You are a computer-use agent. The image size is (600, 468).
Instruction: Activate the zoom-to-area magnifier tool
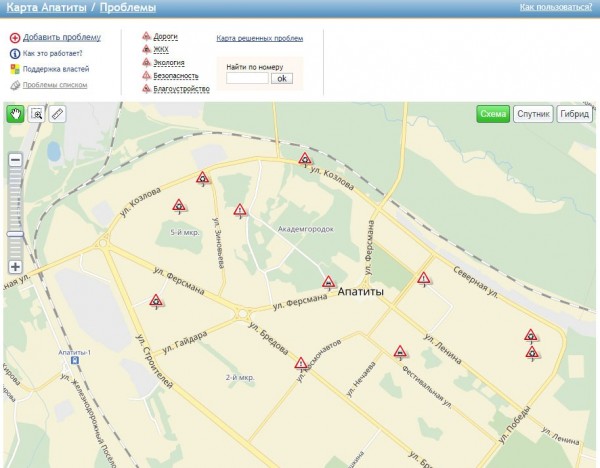(x=36, y=114)
